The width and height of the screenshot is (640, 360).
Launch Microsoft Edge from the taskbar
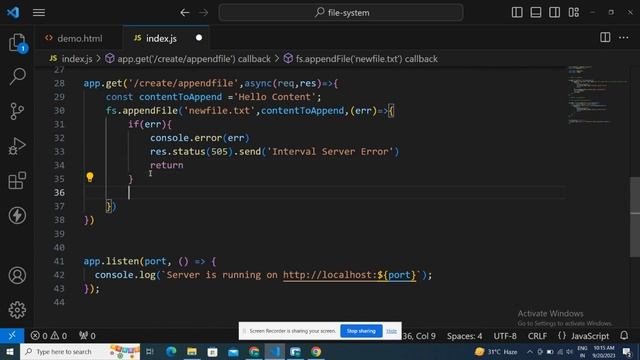tap(171, 351)
